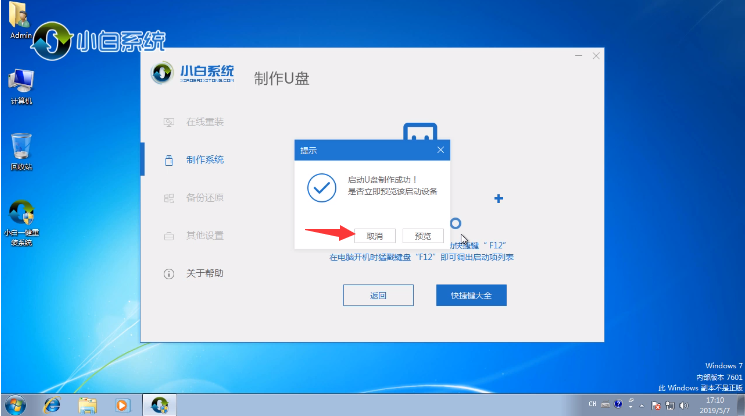
Task: Open 计算机 desktop icon
Action: point(21,86)
